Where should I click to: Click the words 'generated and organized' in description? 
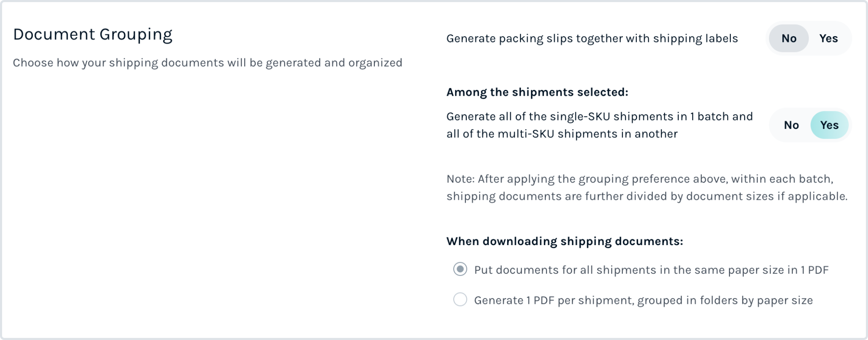coord(334,63)
